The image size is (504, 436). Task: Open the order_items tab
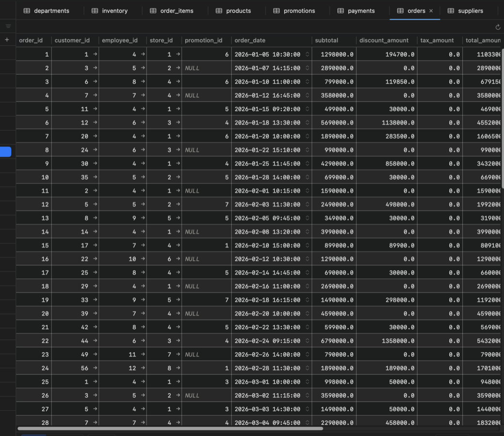pyautogui.click(x=172, y=11)
